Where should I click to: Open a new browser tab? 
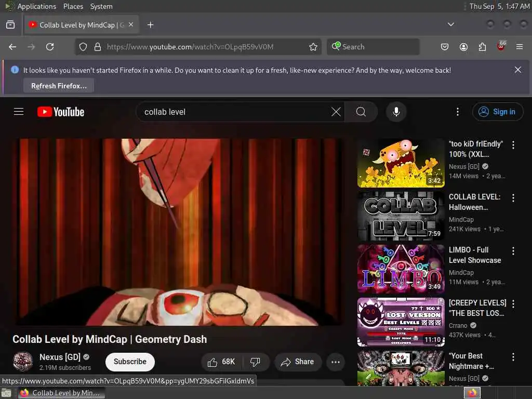pos(150,25)
